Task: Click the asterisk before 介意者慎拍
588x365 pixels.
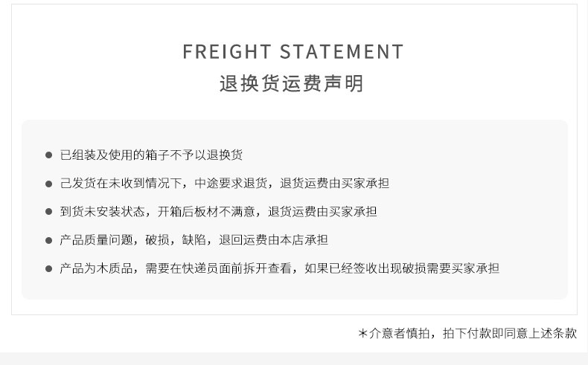Action: [x=363, y=334]
